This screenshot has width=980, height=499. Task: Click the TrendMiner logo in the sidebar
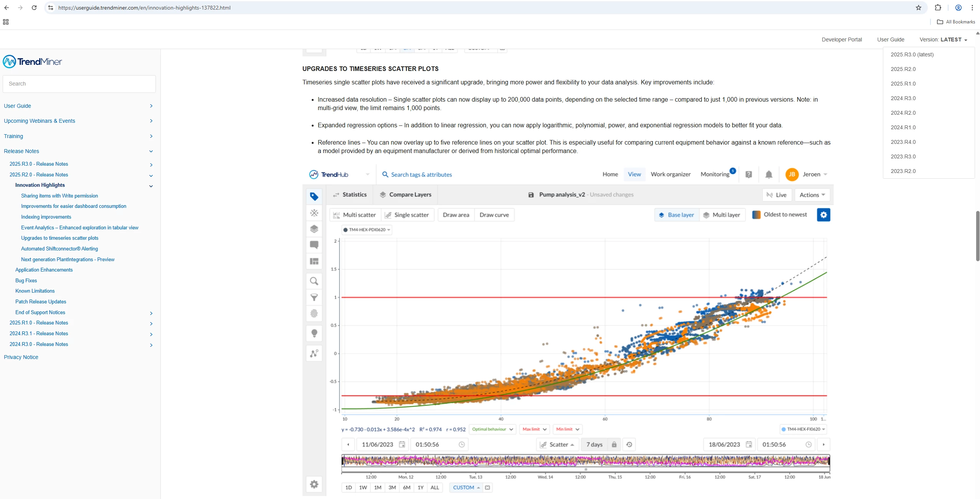point(33,61)
